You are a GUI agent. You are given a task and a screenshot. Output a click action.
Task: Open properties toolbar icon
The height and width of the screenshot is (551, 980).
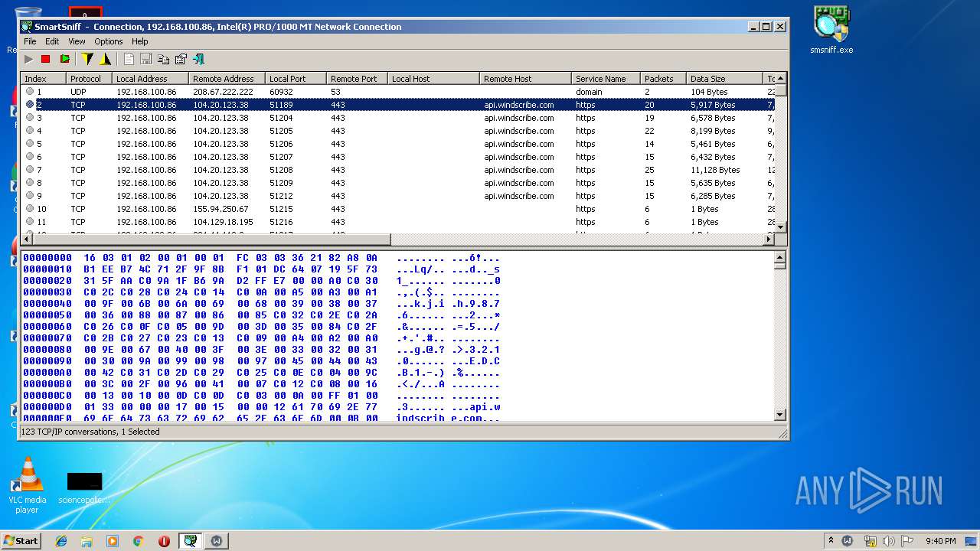(x=181, y=59)
